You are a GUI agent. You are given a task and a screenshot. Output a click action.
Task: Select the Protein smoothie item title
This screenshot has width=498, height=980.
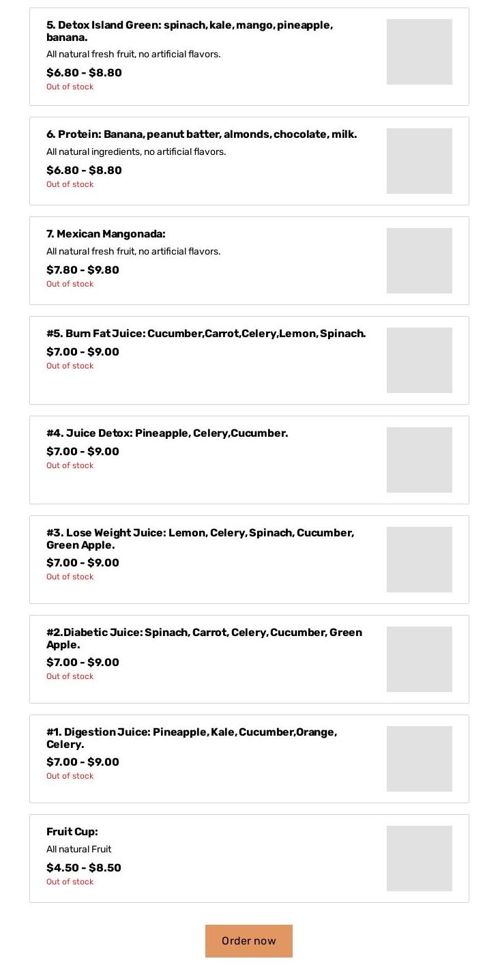pos(201,134)
